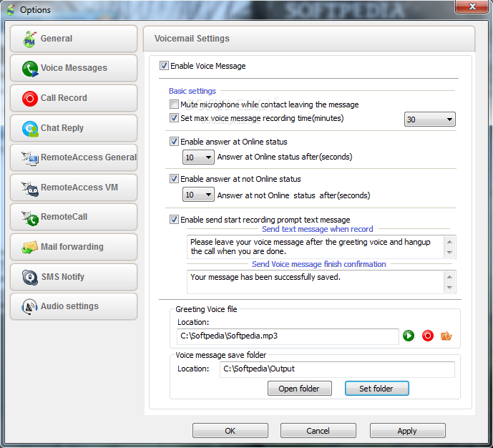Click the SMS Notify icon
This screenshot has width=493, height=448.
click(30, 277)
